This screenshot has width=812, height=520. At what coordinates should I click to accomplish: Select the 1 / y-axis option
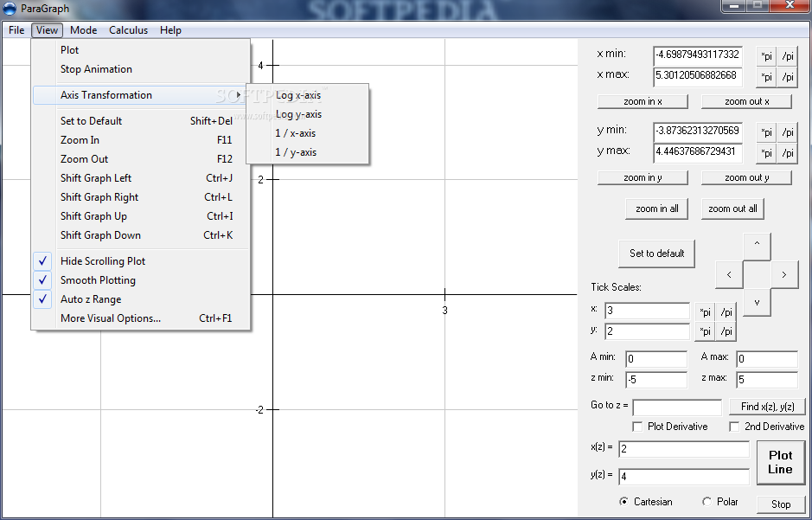308,152
